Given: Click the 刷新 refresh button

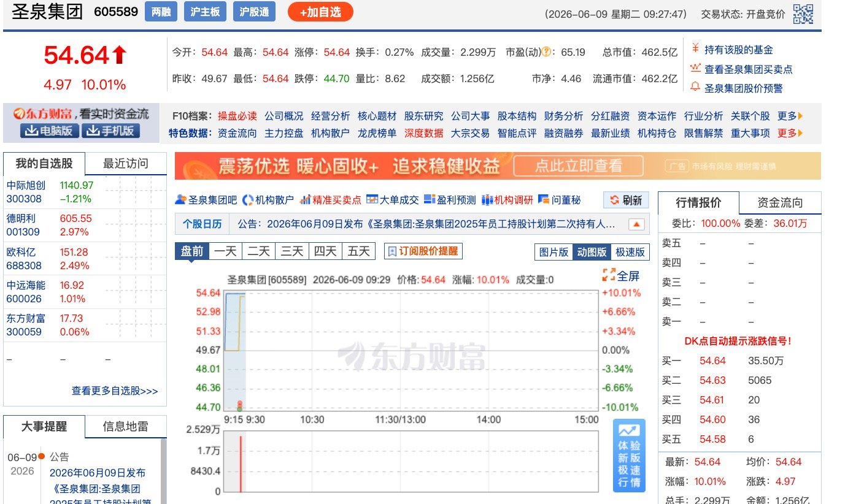Looking at the screenshot, I should coord(626,200).
